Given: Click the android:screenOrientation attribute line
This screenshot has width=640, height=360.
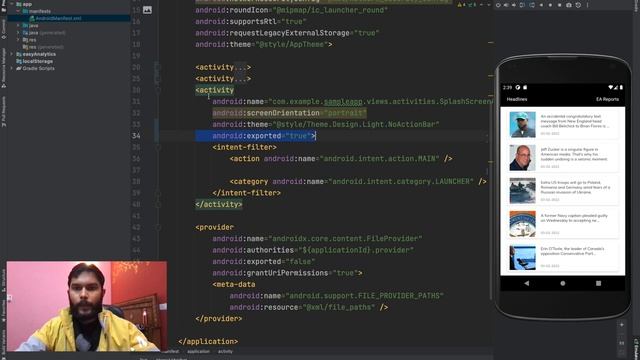Looking at the screenshot, I should pyautogui.click(x=289, y=113).
